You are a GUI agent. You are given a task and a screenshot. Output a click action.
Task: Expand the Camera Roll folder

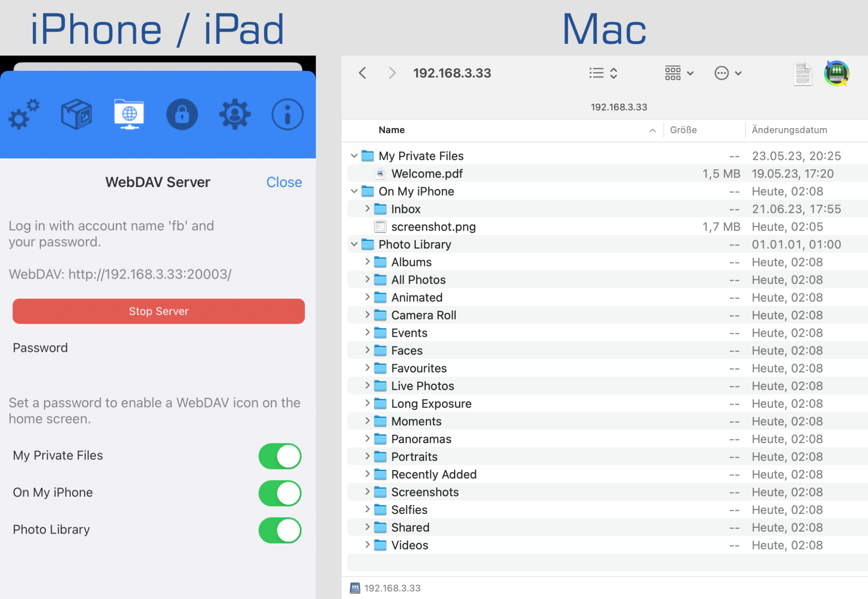coord(367,315)
